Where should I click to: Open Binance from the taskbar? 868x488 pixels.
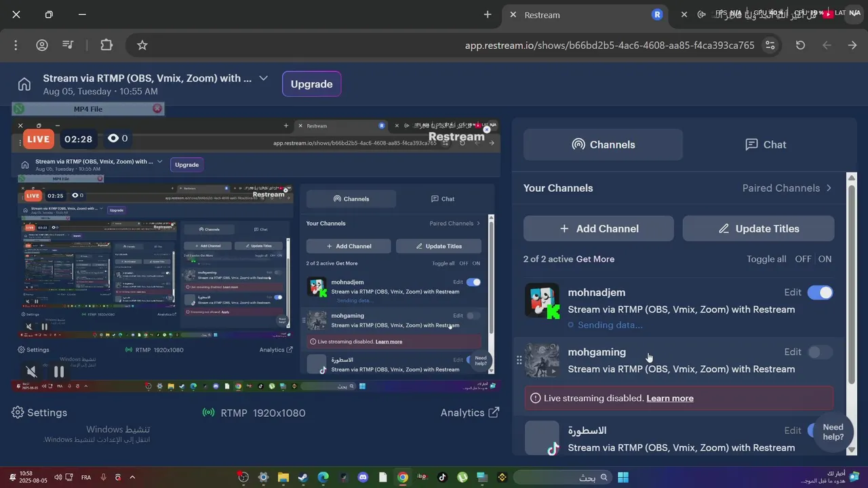pos(502,477)
